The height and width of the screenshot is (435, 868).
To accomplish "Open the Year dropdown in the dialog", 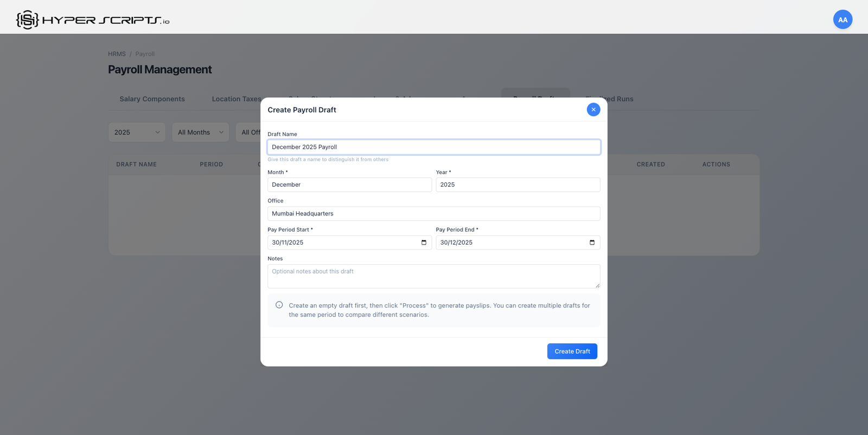I will click(x=518, y=185).
